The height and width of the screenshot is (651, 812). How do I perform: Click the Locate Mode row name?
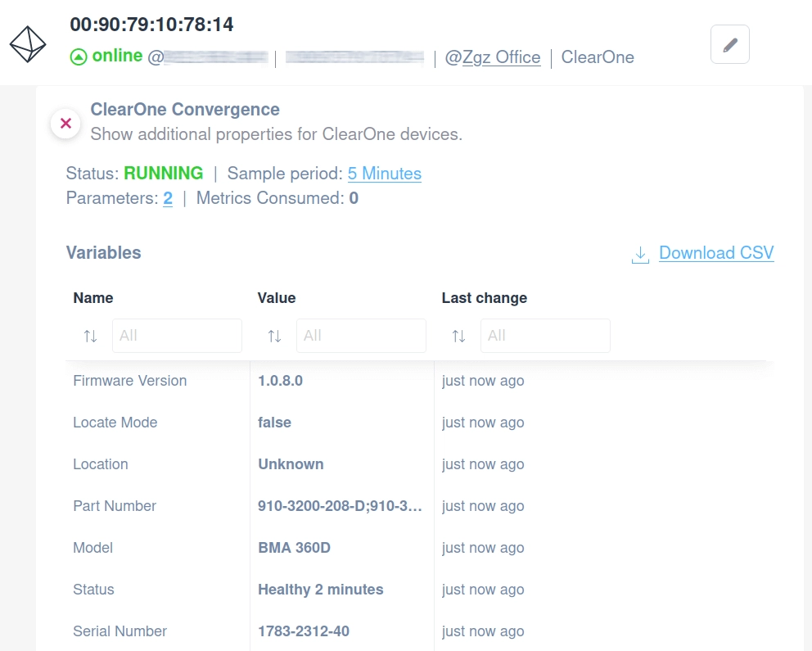point(115,423)
